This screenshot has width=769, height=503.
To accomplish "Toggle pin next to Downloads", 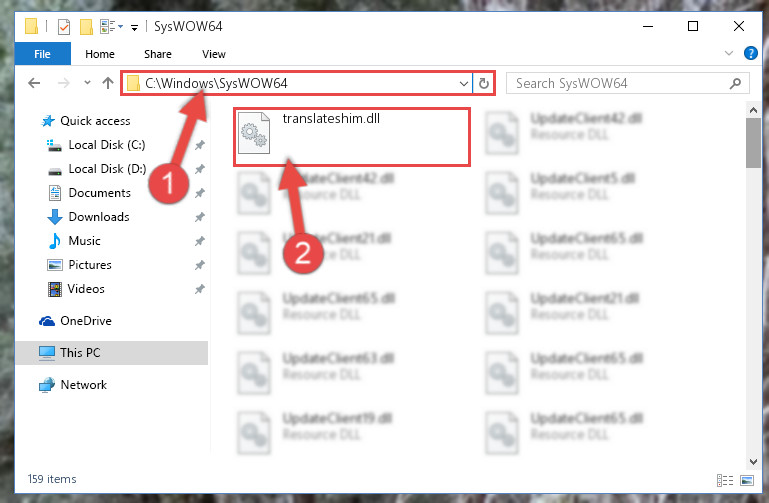I will 200,217.
